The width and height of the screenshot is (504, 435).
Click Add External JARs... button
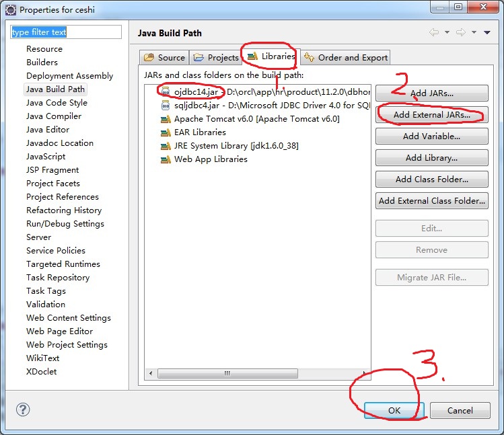[x=432, y=115]
